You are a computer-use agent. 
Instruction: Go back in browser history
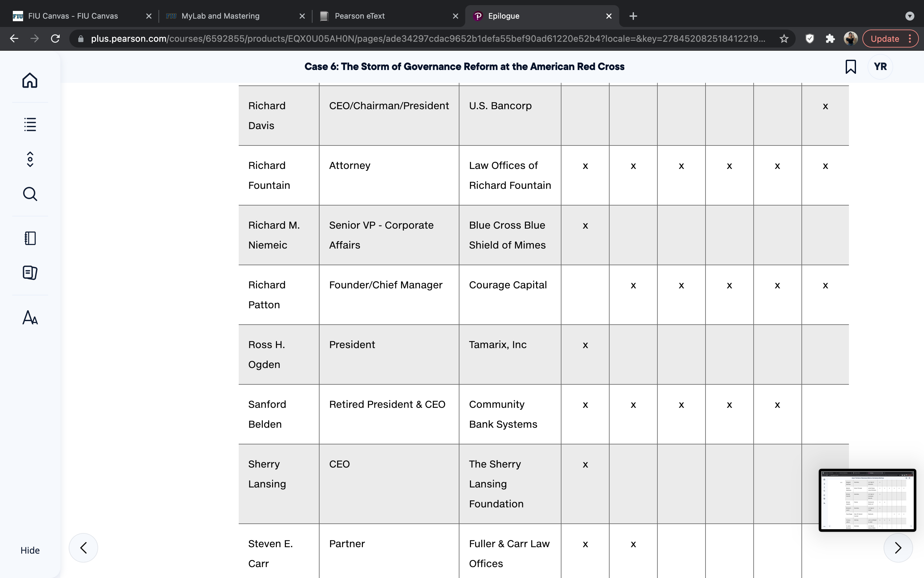(14, 39)
